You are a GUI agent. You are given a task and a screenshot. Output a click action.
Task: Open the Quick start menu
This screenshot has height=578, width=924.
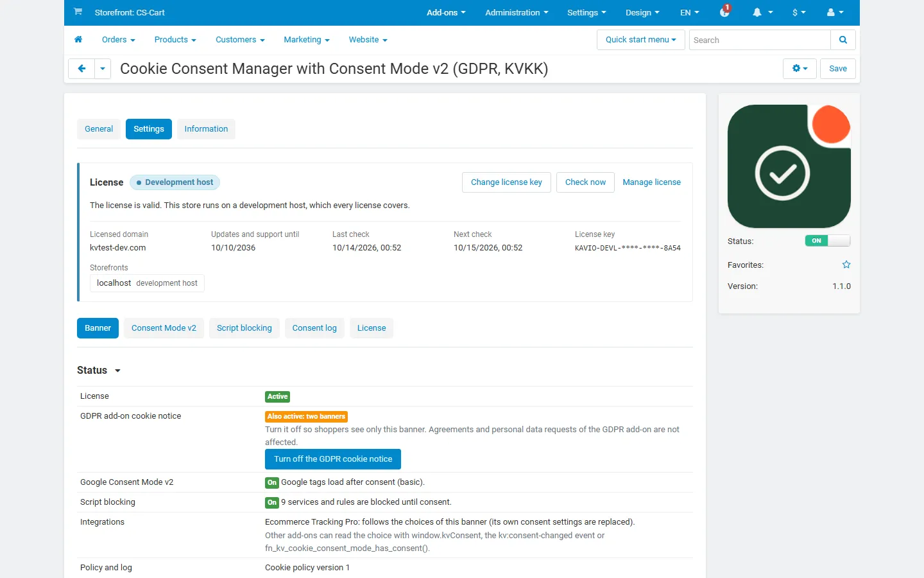point(640,40)
